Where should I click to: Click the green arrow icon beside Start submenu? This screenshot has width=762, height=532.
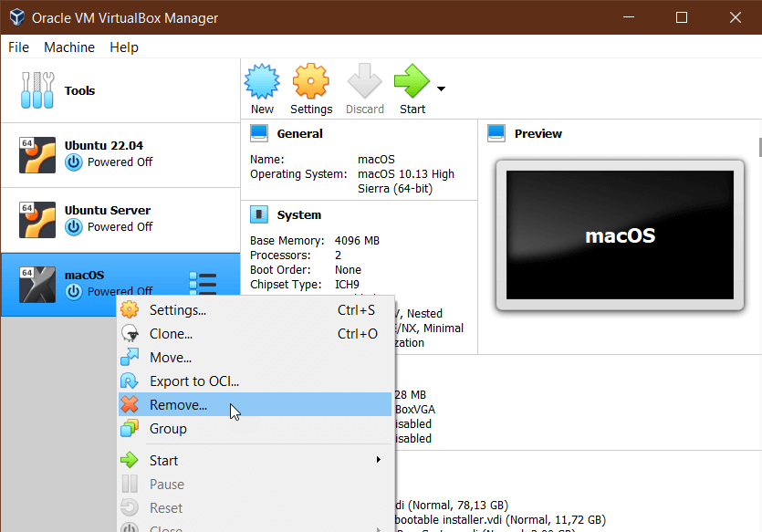tap(130, 460)
